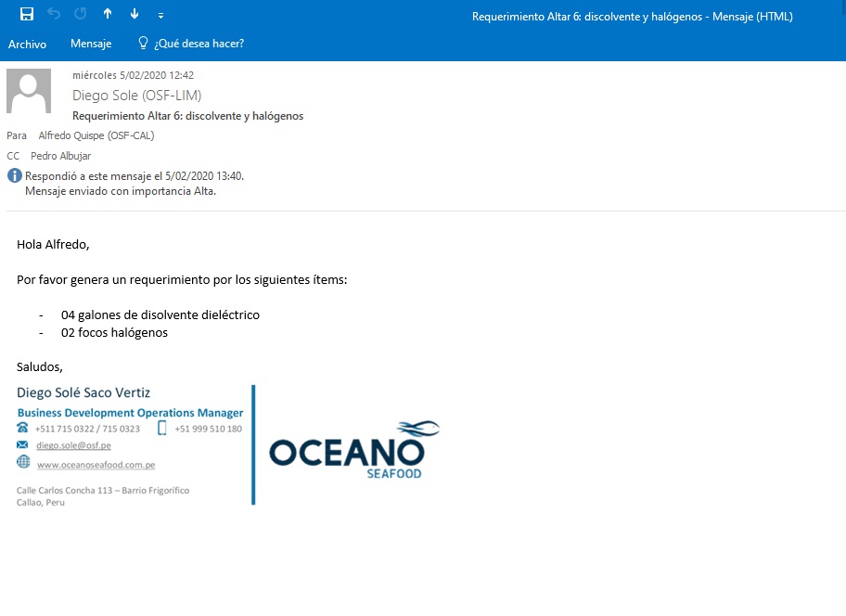Open the diego.sole@osf.pe email link
The width and height of the screenshot is (846, 616).
click(73, 445)
